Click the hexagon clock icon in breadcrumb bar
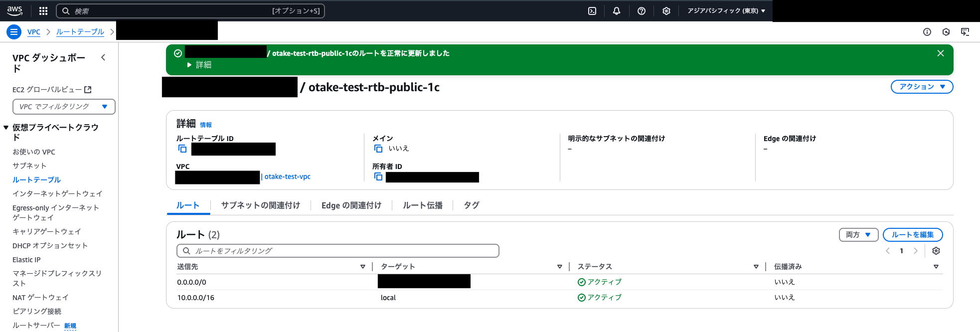 tap(946, 32)
